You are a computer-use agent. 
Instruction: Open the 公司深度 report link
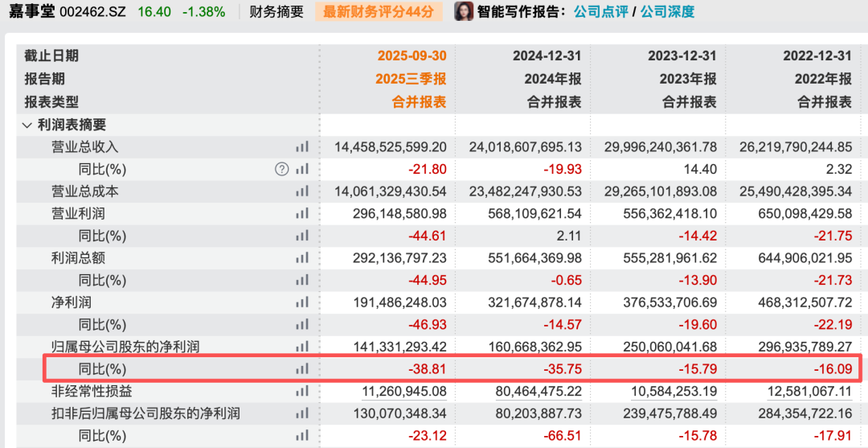[x=667, y=12]
